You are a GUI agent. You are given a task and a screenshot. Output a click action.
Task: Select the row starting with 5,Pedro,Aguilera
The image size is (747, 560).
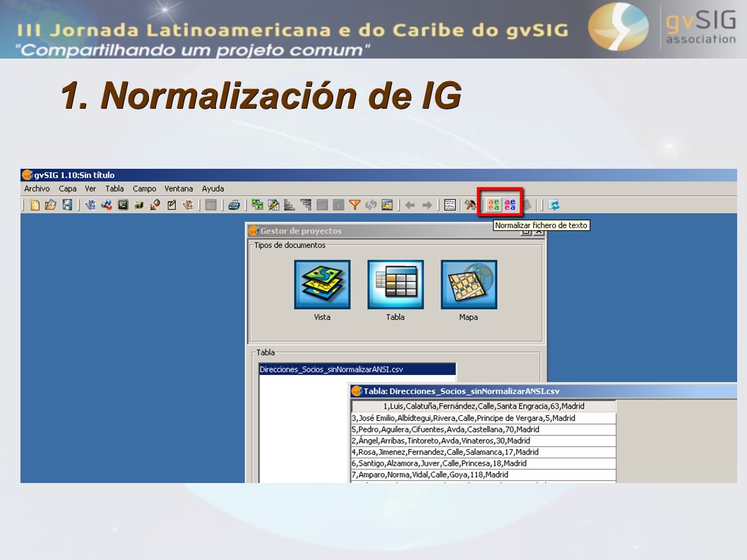click(484, 429)
